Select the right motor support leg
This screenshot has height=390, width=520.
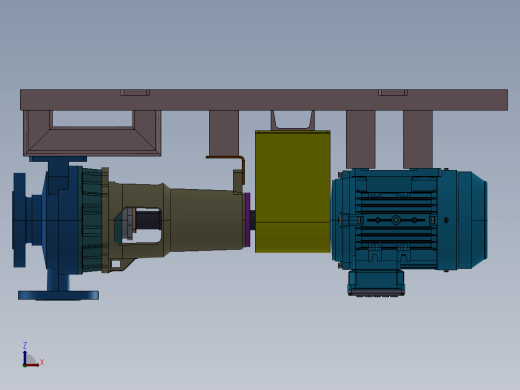click(x=418, y=139)
